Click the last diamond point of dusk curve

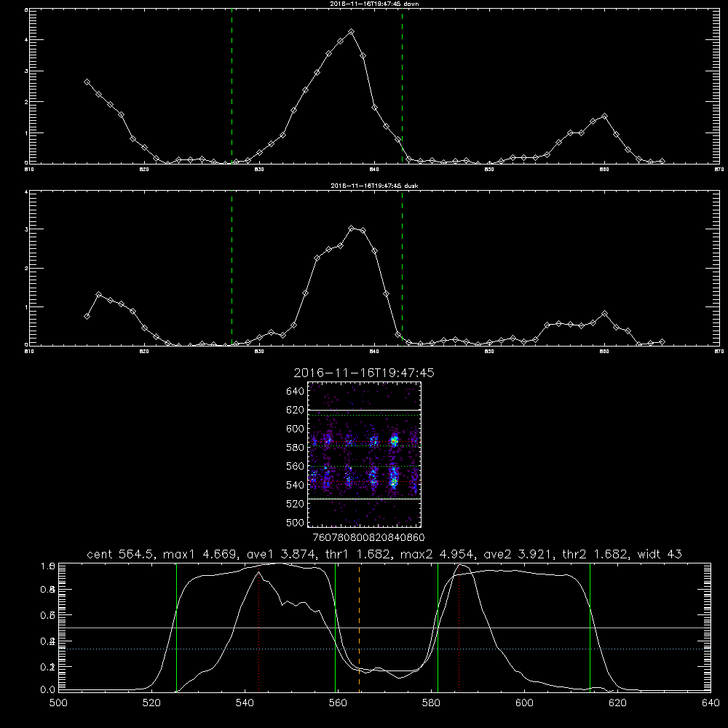[x=662, y=341]
